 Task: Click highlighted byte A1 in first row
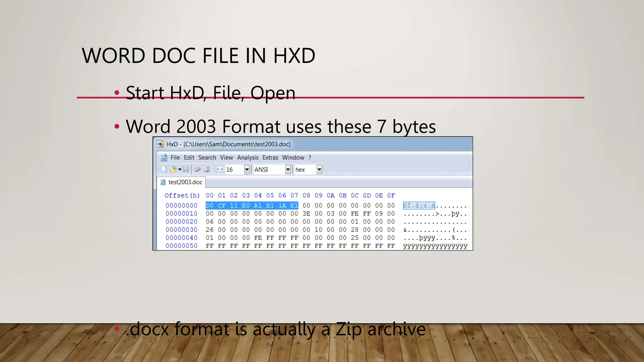[x=258, y=206]
